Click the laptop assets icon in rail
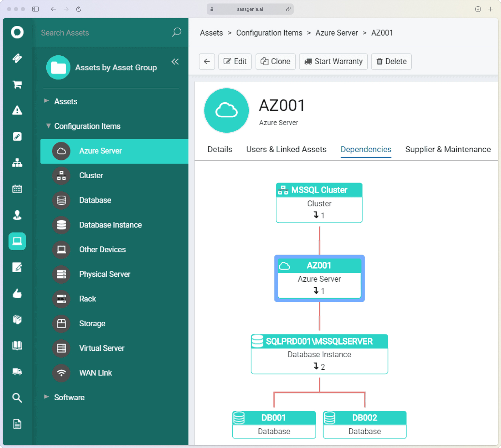501x448 pixels. [x=17, y=241]
